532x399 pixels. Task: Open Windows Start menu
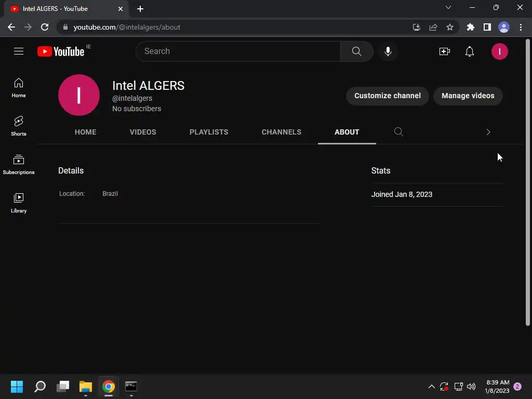point(17,387)
